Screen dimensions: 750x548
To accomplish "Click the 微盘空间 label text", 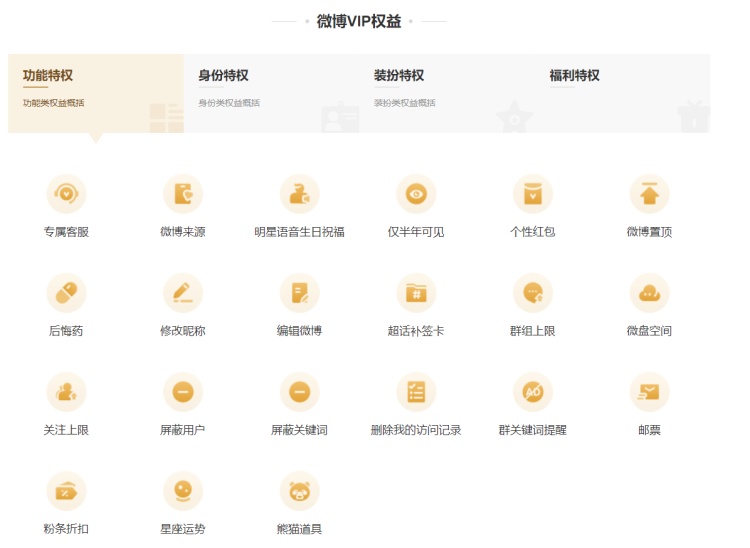I will (x=650, y=331).
